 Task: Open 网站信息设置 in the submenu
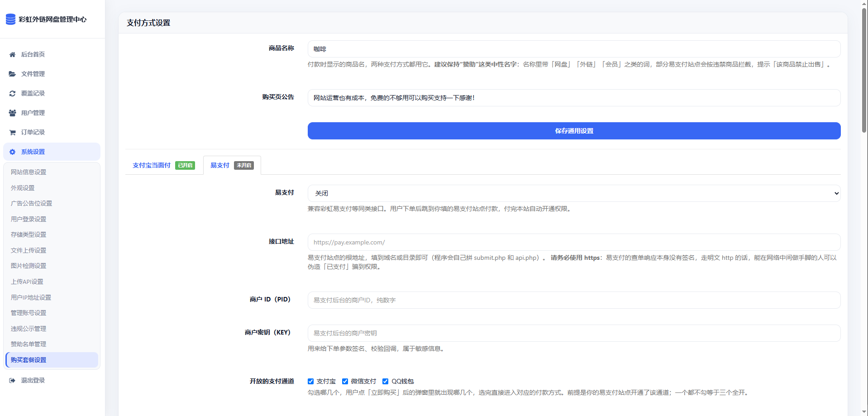pos(29,172)
